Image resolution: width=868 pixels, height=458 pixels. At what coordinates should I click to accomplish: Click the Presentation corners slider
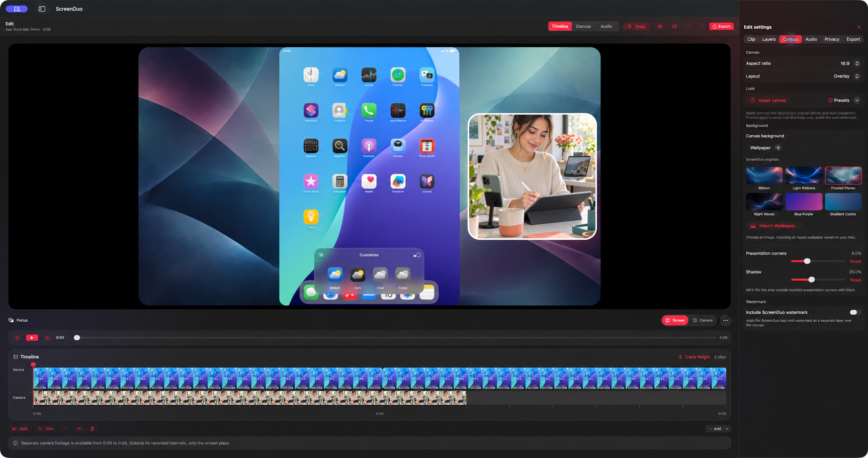click(x=818, y=261)
